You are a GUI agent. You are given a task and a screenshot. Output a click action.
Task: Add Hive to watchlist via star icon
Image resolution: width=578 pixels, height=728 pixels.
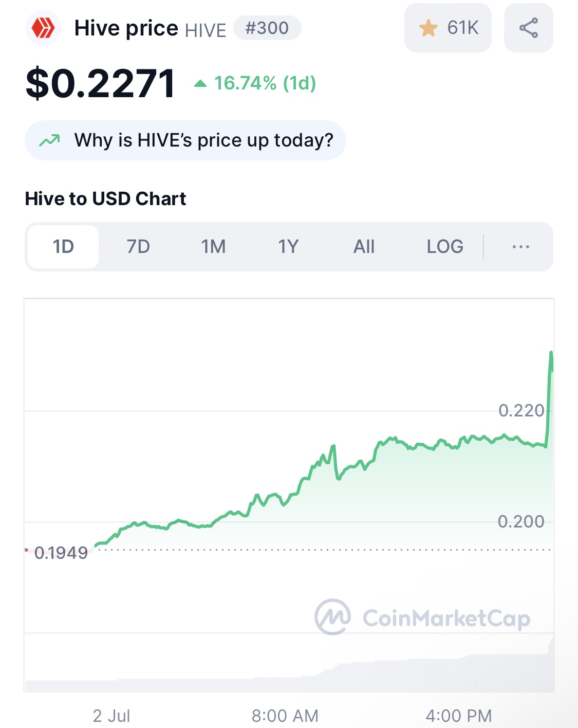click(x=428, y=28)
